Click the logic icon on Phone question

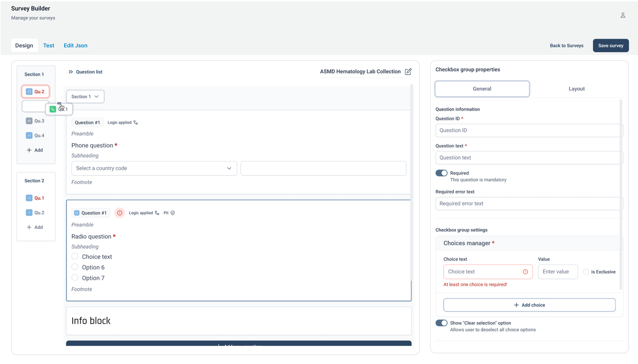coord(136,123)
